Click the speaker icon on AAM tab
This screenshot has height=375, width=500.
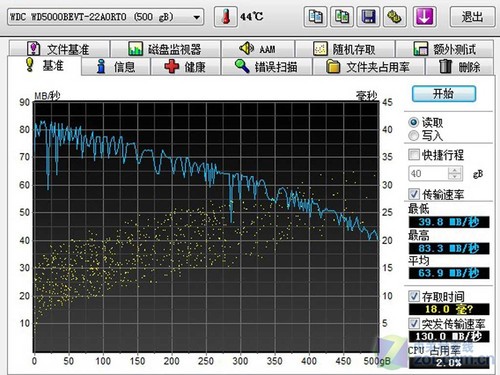pos(247,48)
